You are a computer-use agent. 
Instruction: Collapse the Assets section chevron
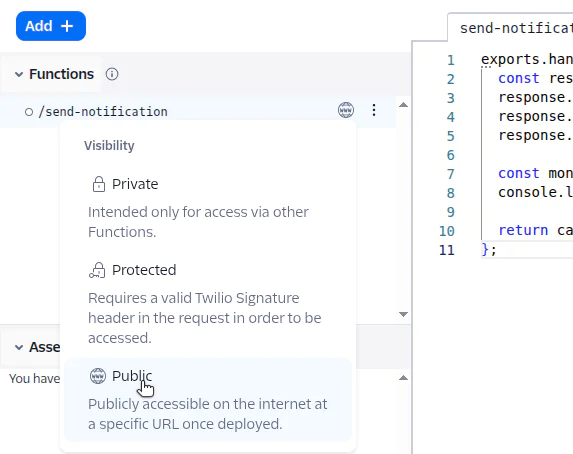(x=19, y=347)
